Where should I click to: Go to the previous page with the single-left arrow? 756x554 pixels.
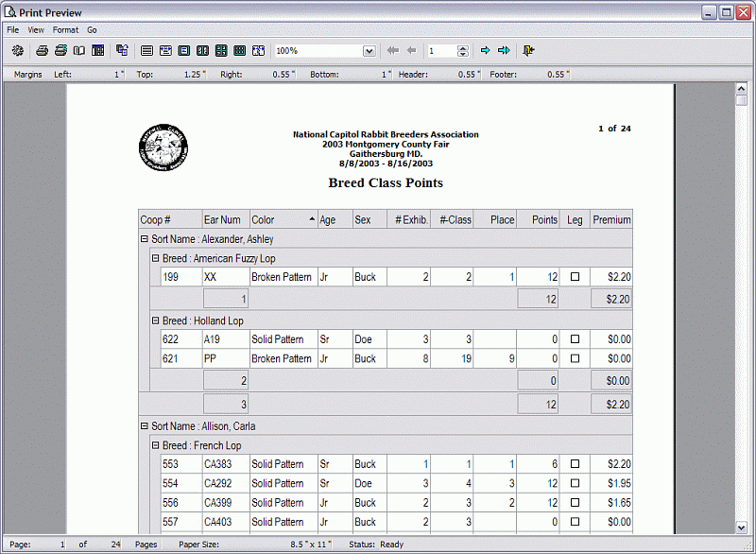coord(411,50)
